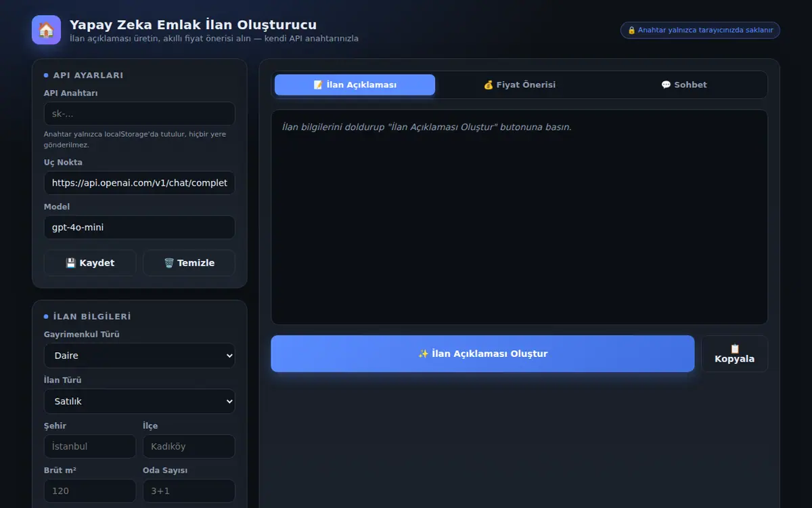Focus the API Anahtarı input field
Screen dimensions: 812x508
139,114
